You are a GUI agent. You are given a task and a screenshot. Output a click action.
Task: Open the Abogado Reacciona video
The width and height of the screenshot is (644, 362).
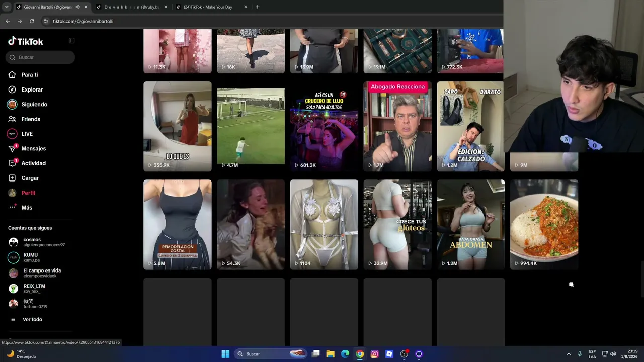point(397,126)
